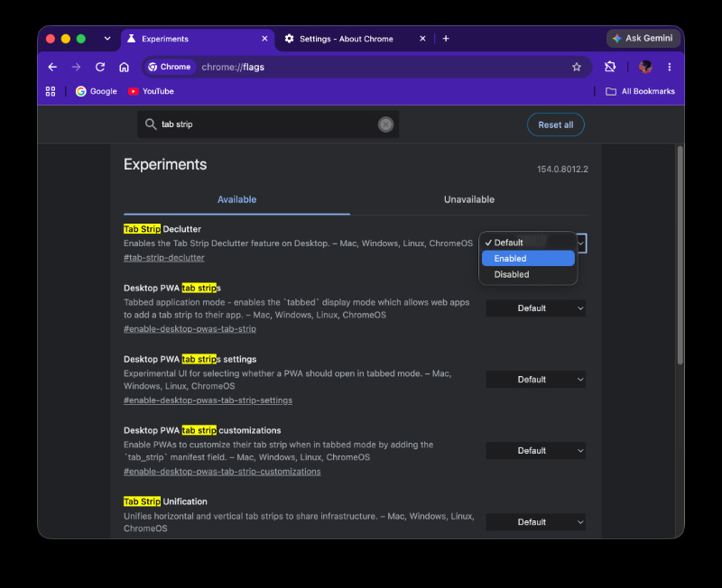722x588 pixels.
Task: Open the #tab-strip-declutter link
Action: 164,258
